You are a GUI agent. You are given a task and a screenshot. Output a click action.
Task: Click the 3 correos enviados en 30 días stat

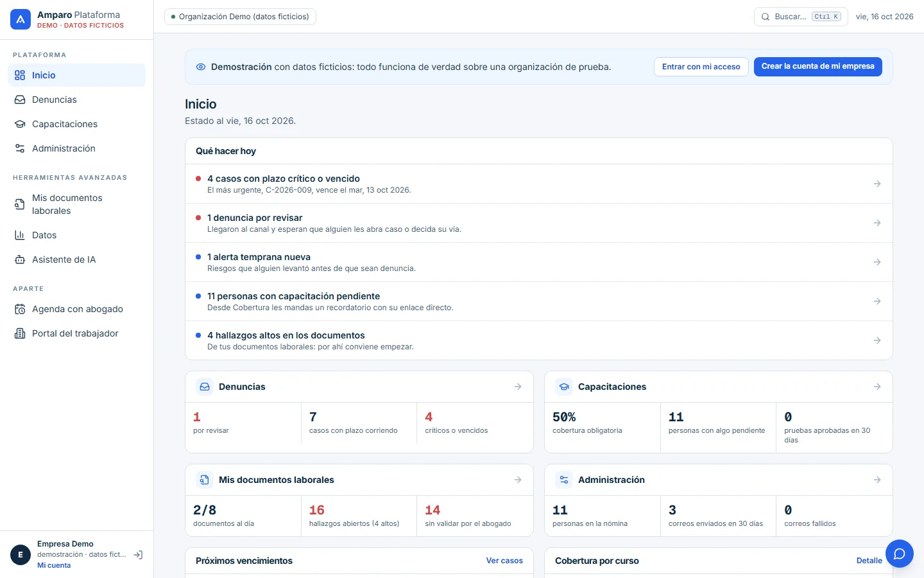pos(718,516)
